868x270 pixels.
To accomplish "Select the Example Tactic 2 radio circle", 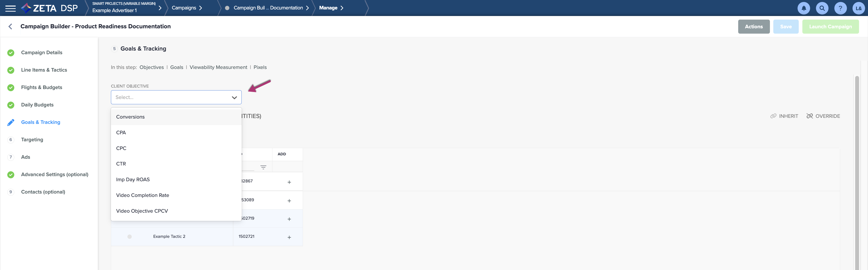I will click(x=129, y=237).
